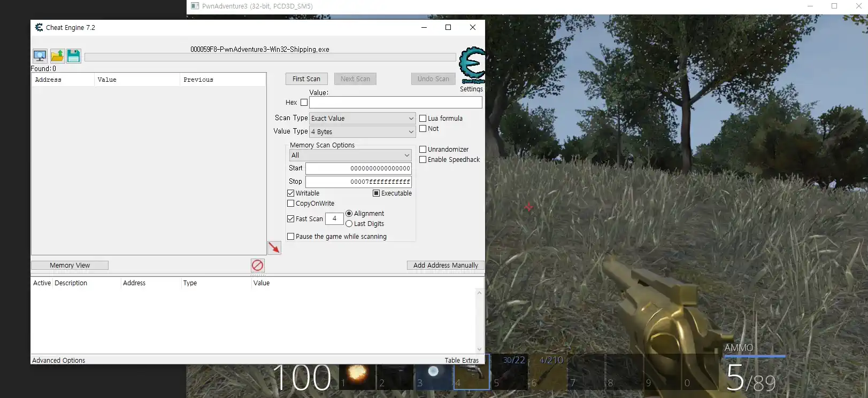868x398 pixels.
Task: Click the Previous column header
Action: 222,80
